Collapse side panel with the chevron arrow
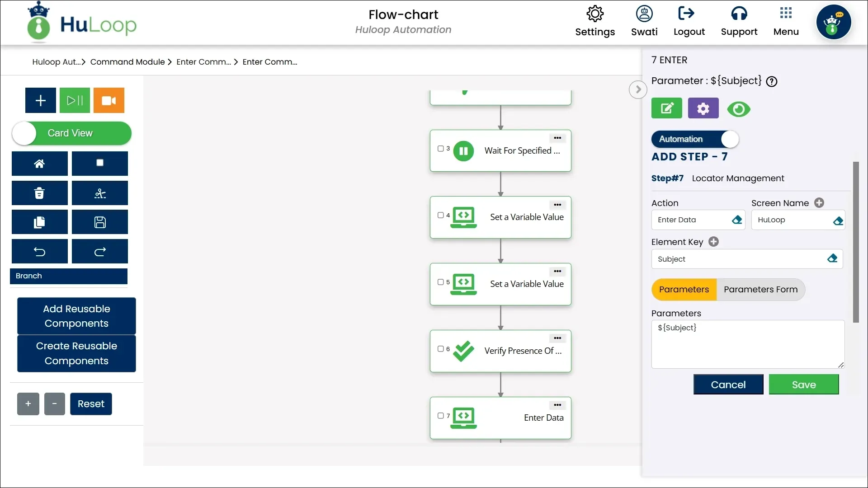The width and height of the screenshot is (868, 488). tap(638, 89)
